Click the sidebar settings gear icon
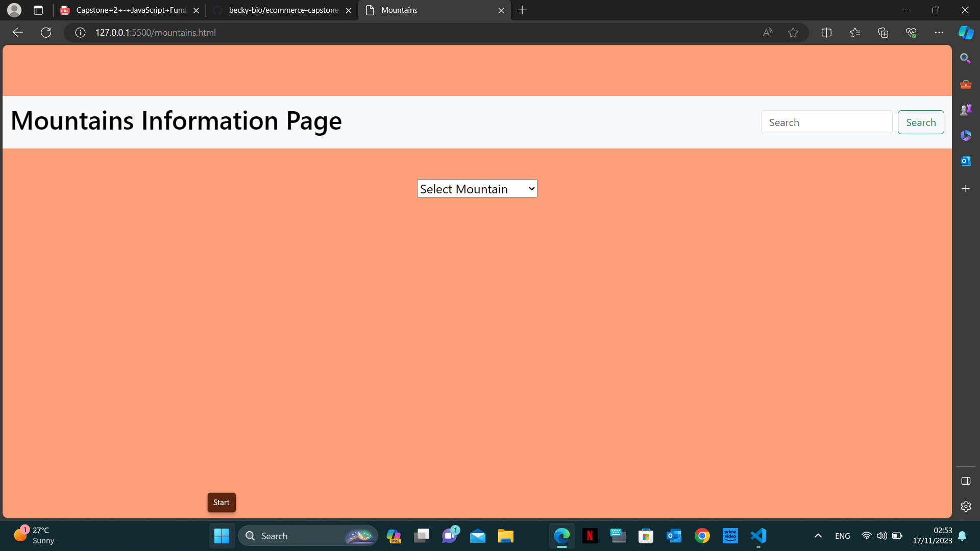The width and height of the screenshot is (980, 551). pyautogui.click(x=966, y=506)
